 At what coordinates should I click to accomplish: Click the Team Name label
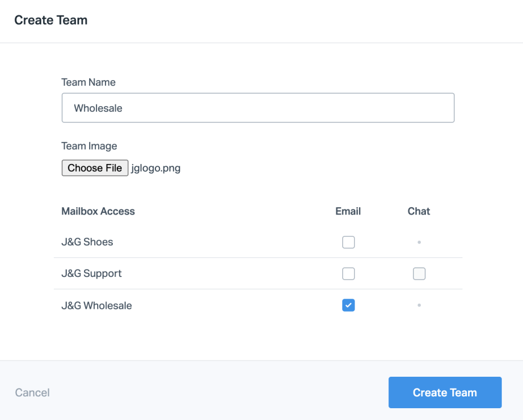click(x=88, y=82)
